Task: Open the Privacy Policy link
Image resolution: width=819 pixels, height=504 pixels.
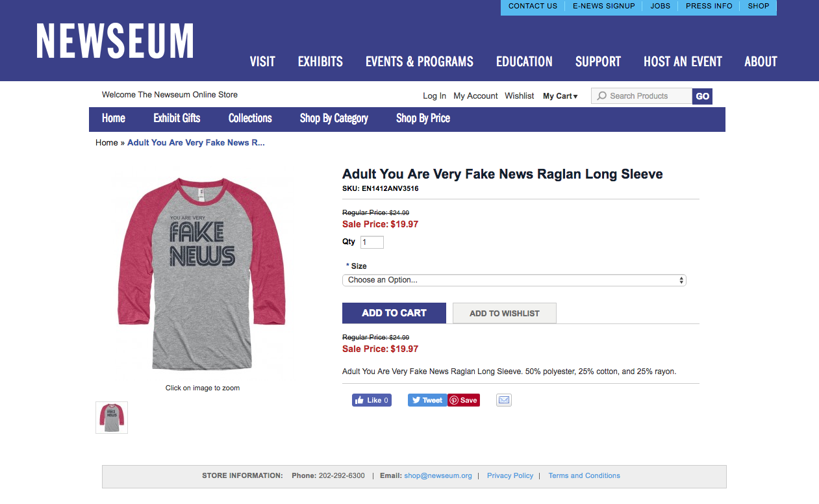Action: (x=510, y=475)
